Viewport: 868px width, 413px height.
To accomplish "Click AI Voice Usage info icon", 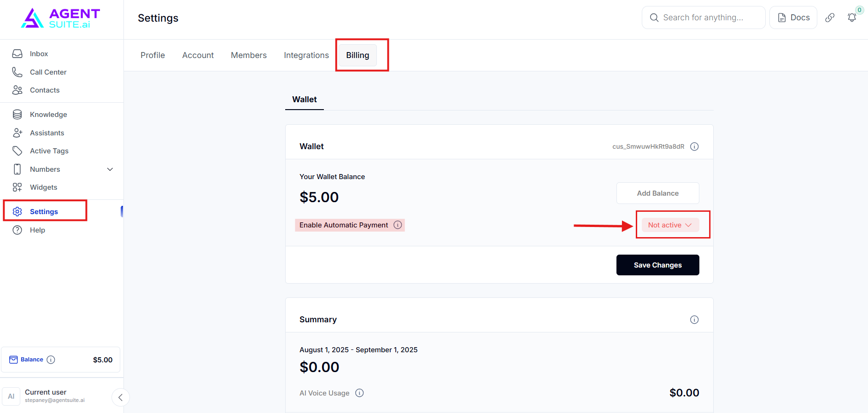I will [359, 393].
